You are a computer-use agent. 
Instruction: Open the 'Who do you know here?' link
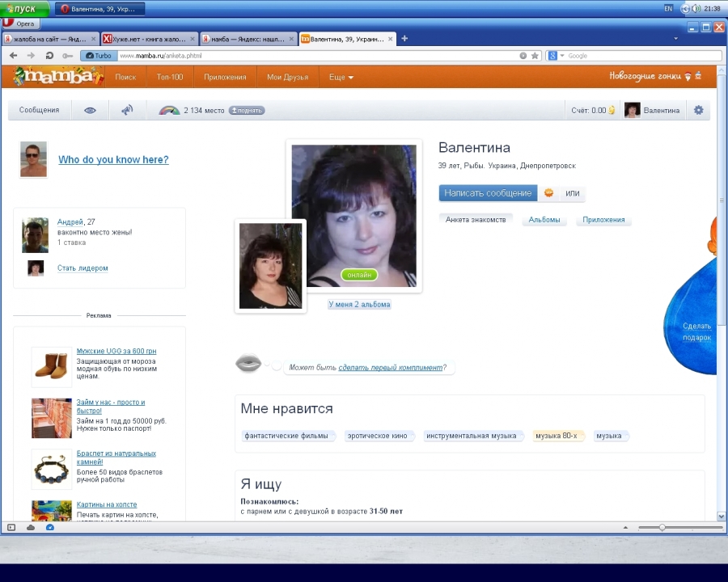[113, 160]
